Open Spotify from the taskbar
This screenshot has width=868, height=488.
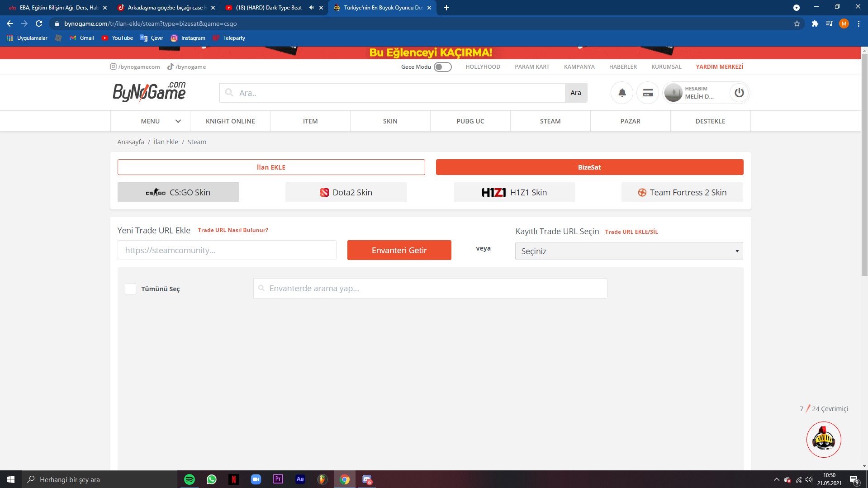(x=190, y=479)
